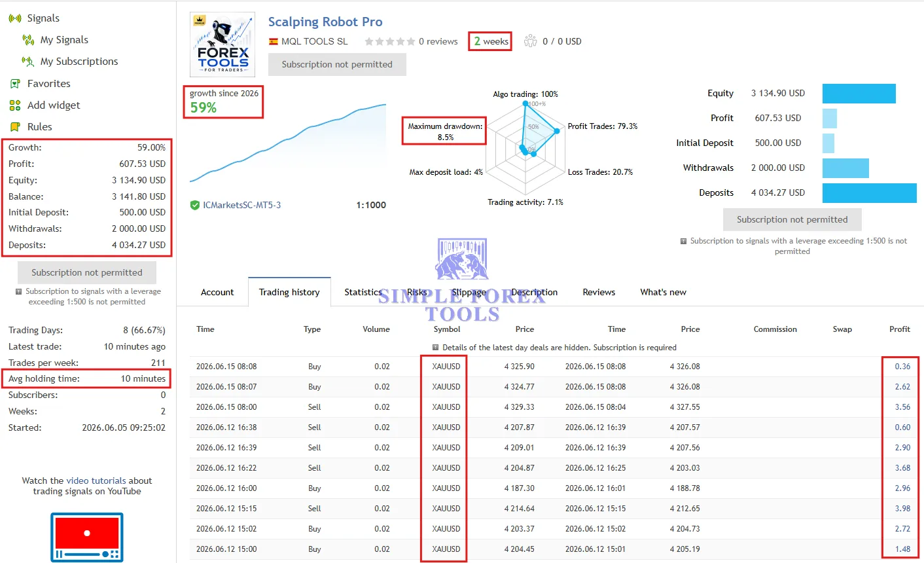Viewport: 924px width, 563px height.
Task: Click the YouTube video player icon
Action: tap(87, 537)
